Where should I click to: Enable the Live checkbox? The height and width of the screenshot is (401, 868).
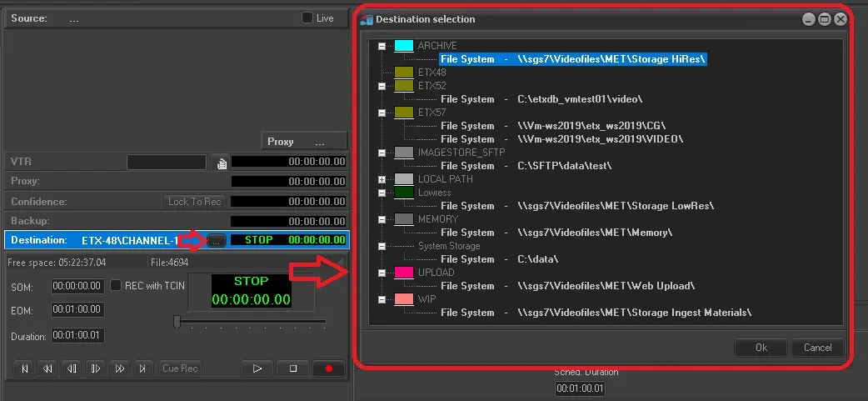307,18
